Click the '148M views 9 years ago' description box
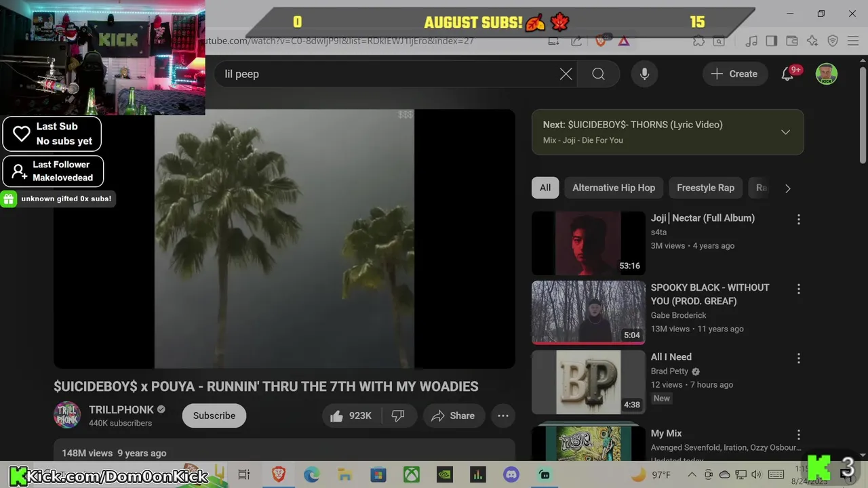The width and height of the screenshot is (868, 488). click(x=284, y=450)
